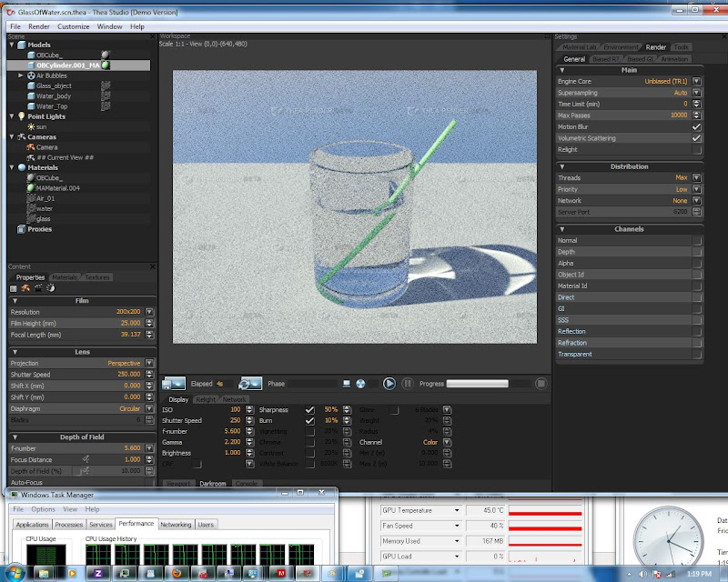Screen dimensions: 728x582
Task: Stop the render using button after Progress
Action: (543, 384)
